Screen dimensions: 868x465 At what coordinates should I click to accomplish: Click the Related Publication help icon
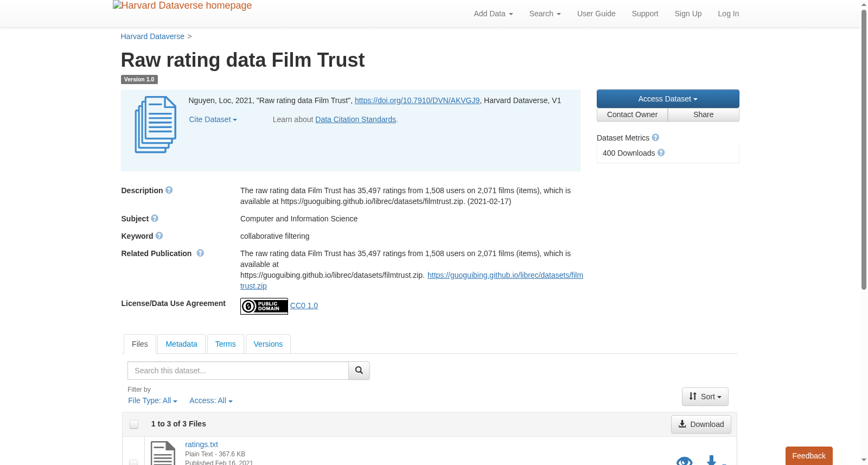coord(200,253)
